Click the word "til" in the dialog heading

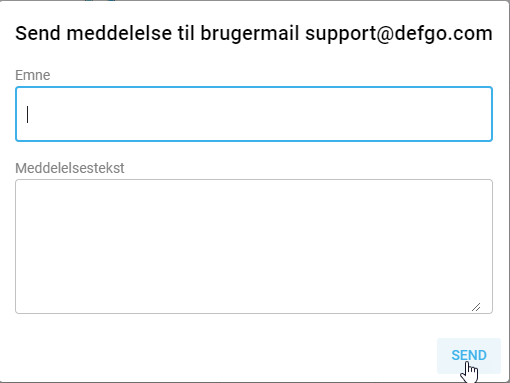[186, 33]
